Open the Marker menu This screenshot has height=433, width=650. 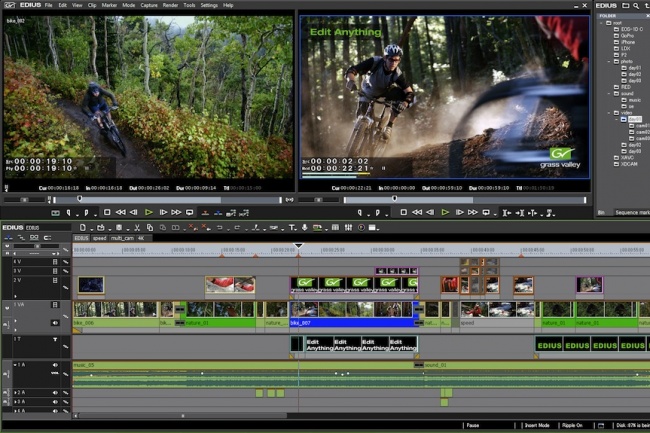109,5
